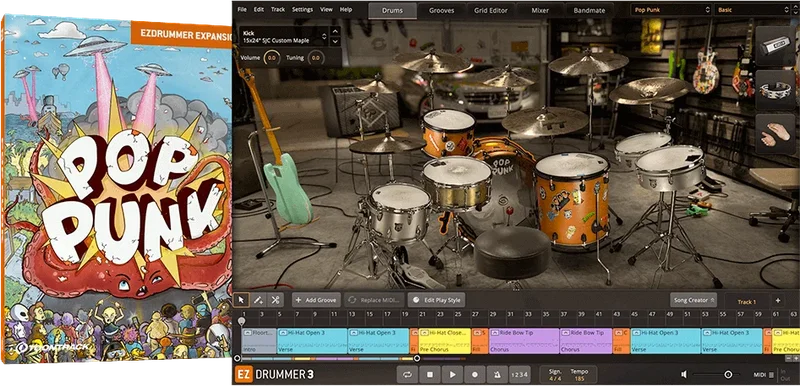Viewport: 800px width, 386px height.
Task: Select the hand claps percussion thumbnail
Action: click(775, 134)
